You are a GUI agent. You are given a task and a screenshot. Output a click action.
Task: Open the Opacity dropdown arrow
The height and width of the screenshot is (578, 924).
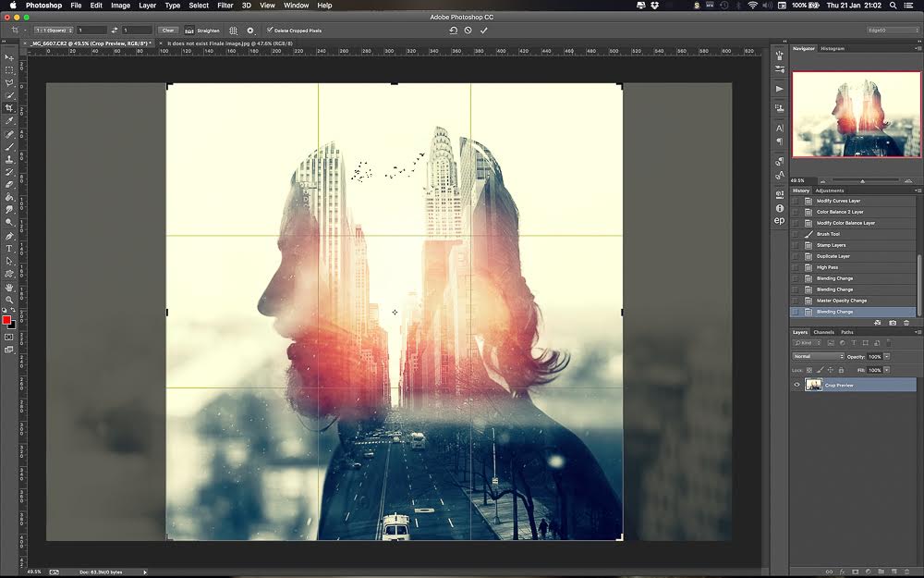click(x=887, y=356)
